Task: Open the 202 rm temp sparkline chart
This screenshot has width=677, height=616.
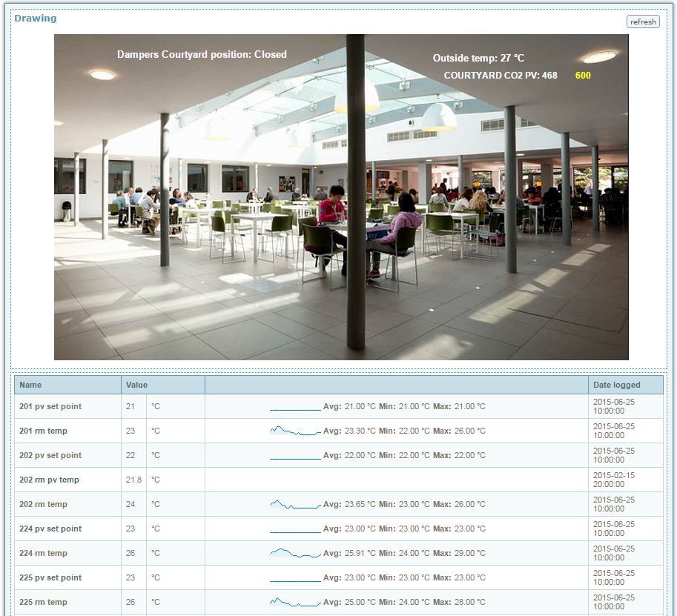Action: click(295, 504)
